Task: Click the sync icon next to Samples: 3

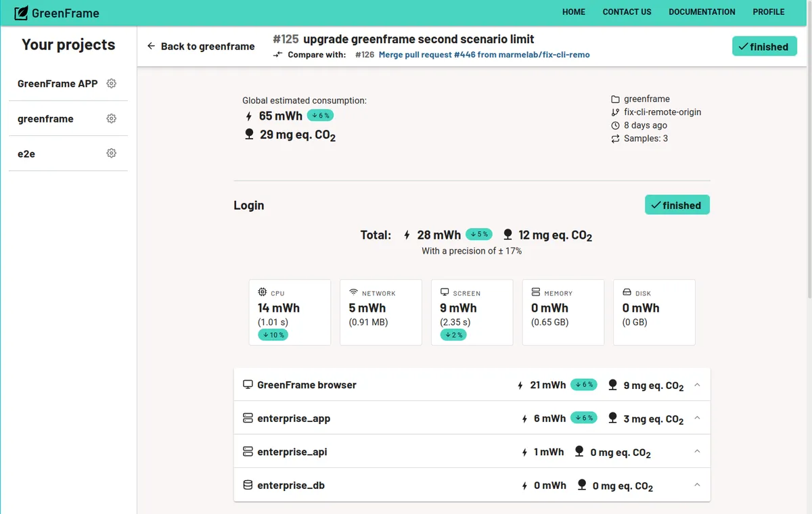Action: 615,138
